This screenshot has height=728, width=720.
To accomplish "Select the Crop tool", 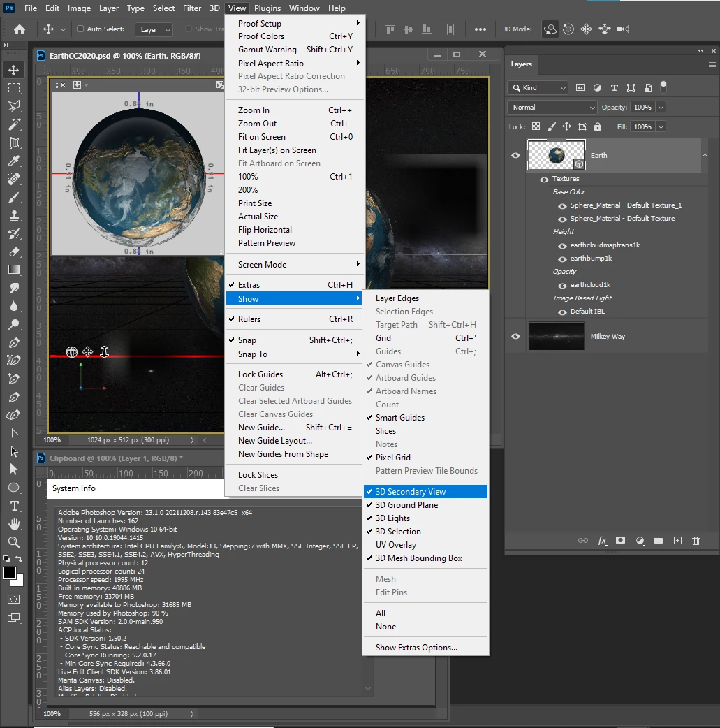I will tap(14, 143).
